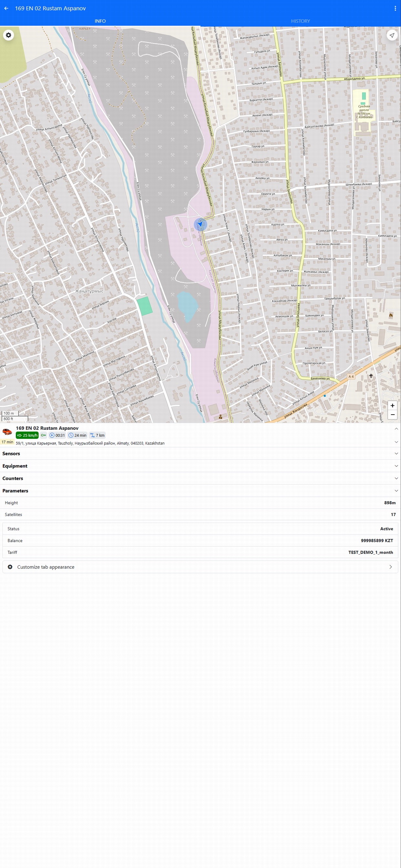Click the Satellites value 17
This screenshot has width=401, height=868.
click(393, 514)
